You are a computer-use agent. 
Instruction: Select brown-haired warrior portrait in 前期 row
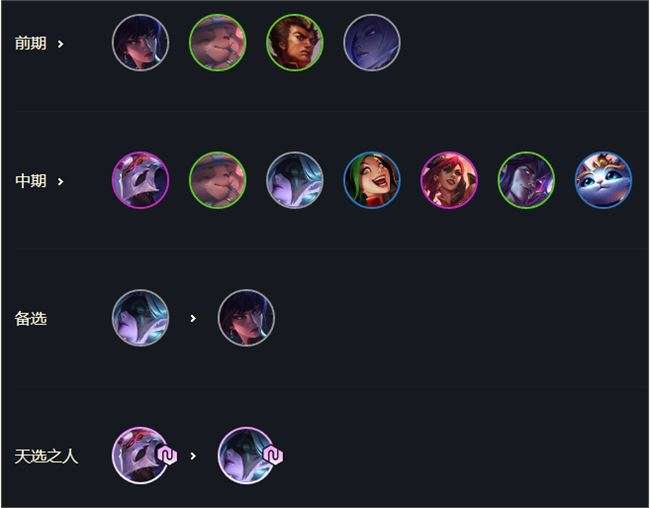point(295,43)
